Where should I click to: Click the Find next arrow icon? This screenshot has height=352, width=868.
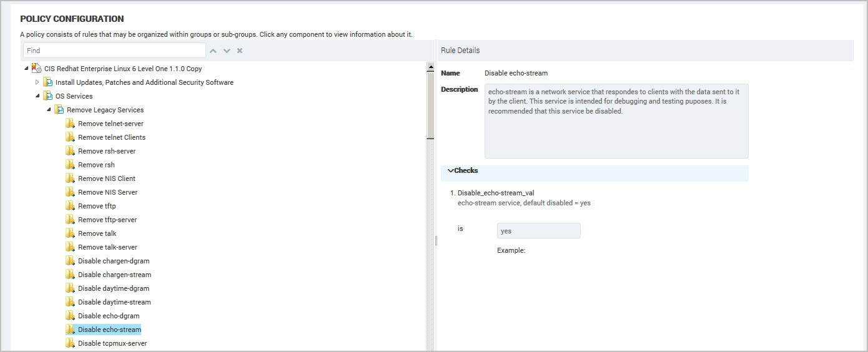pyautogui.click(x=227, y=51)
